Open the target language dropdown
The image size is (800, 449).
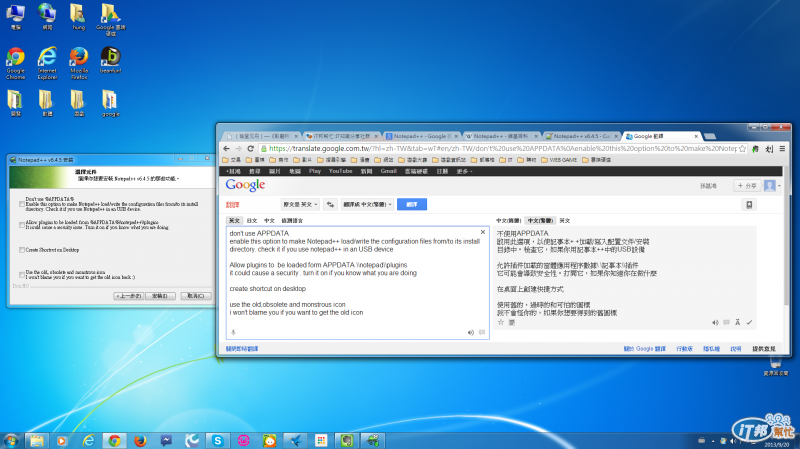click(367, 205)
